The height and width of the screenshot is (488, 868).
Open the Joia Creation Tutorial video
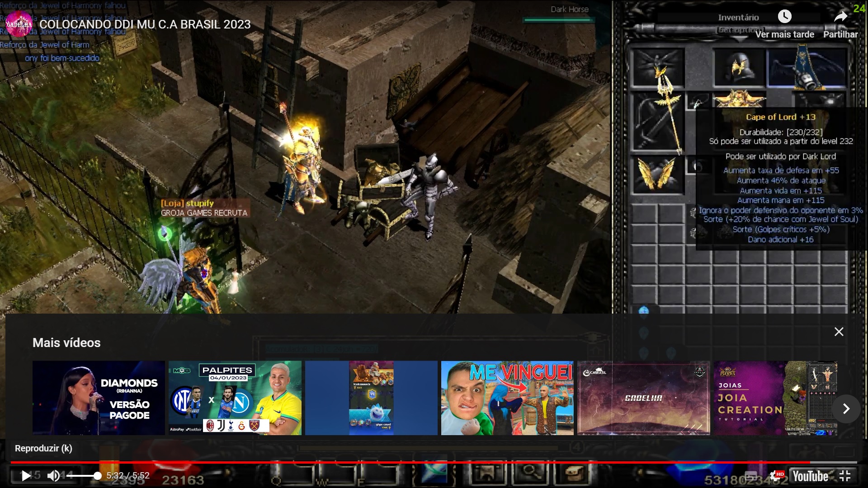pos(775,398)
